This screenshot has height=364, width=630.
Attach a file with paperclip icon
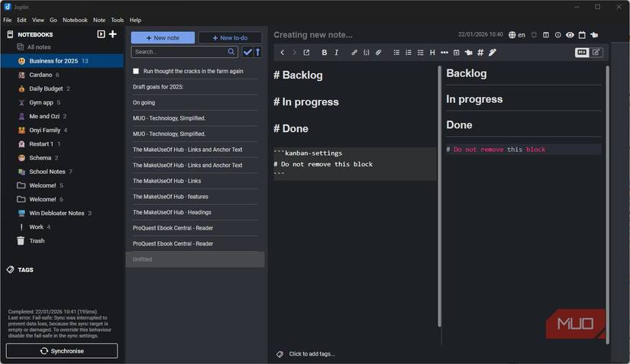click(x=378, y=53)
